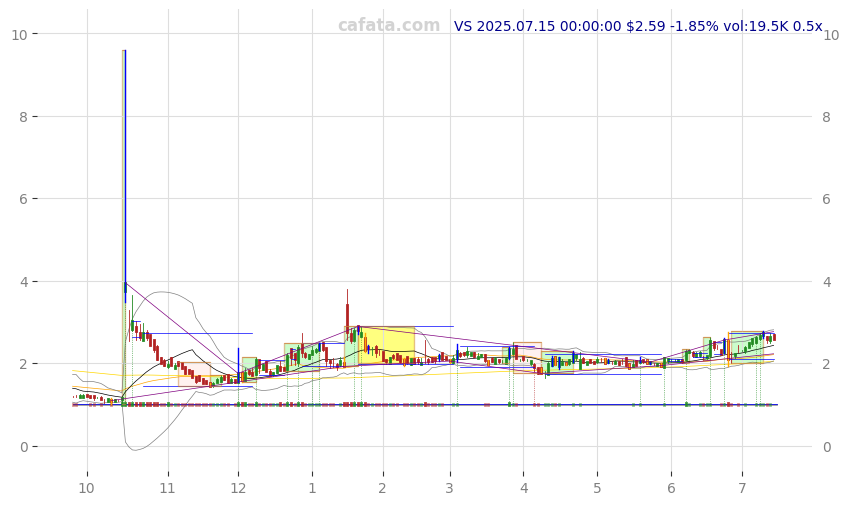Click the yellow highlighted zone in February
The width and height of the screenshot is (849, 505).
pos(387,345)
